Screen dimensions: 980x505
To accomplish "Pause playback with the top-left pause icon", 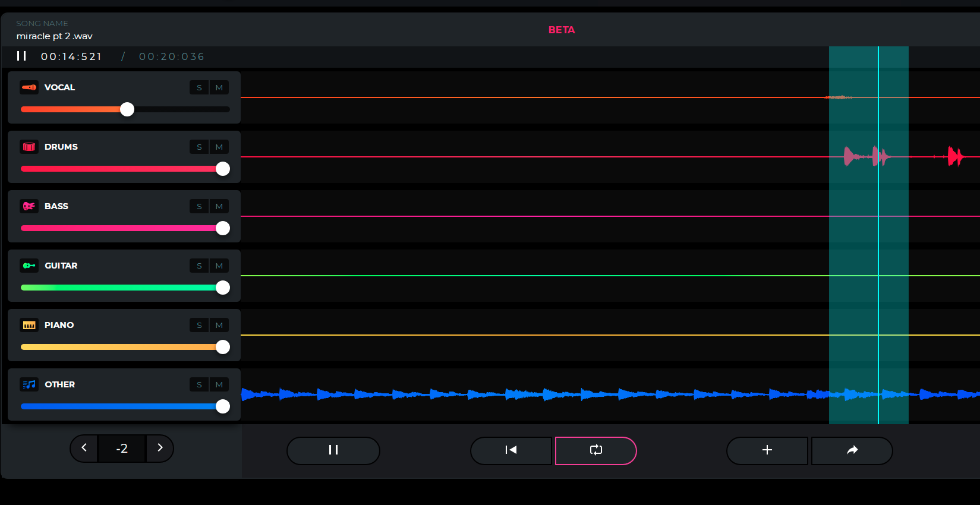I will 21,56.
